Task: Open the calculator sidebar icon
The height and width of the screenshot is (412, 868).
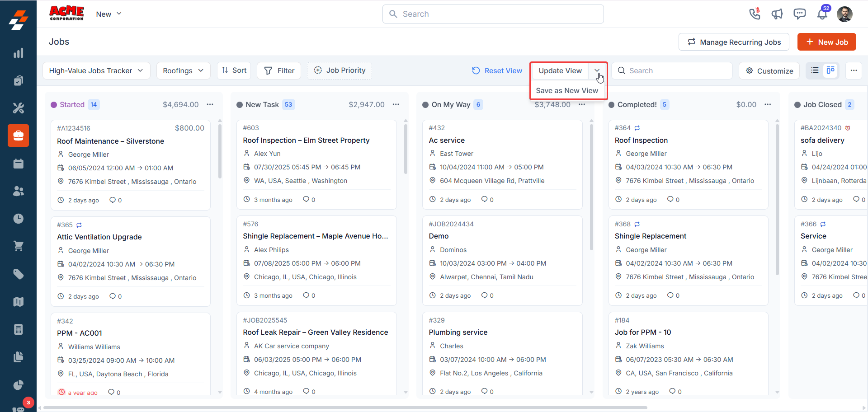Action: point(18,329)
